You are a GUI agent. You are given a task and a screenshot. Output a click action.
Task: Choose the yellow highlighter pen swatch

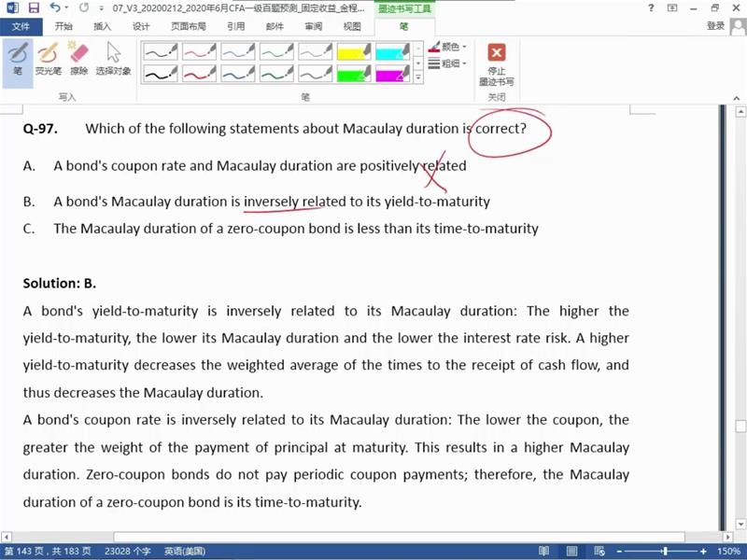click(353, 51)
